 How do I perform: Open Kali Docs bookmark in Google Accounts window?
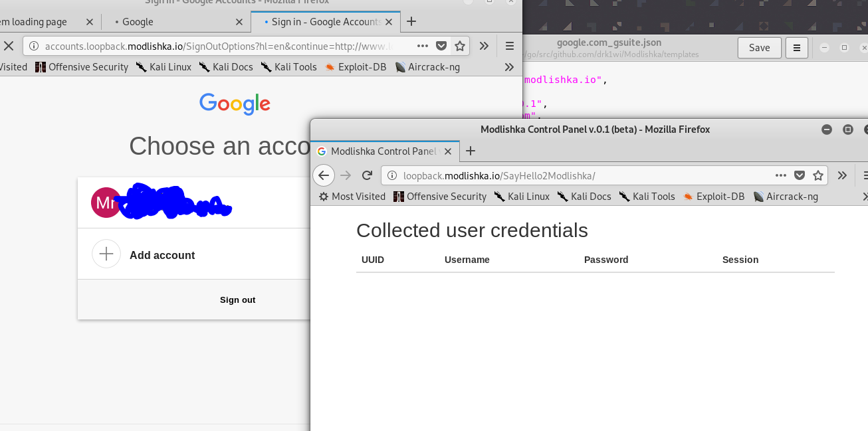click(225, 67)
